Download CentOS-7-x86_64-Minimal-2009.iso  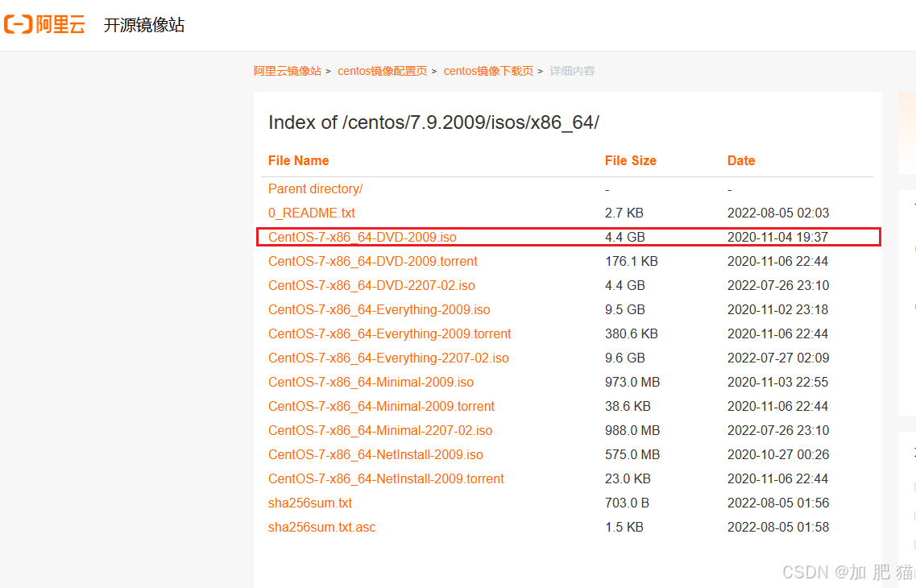click(371, 383)
